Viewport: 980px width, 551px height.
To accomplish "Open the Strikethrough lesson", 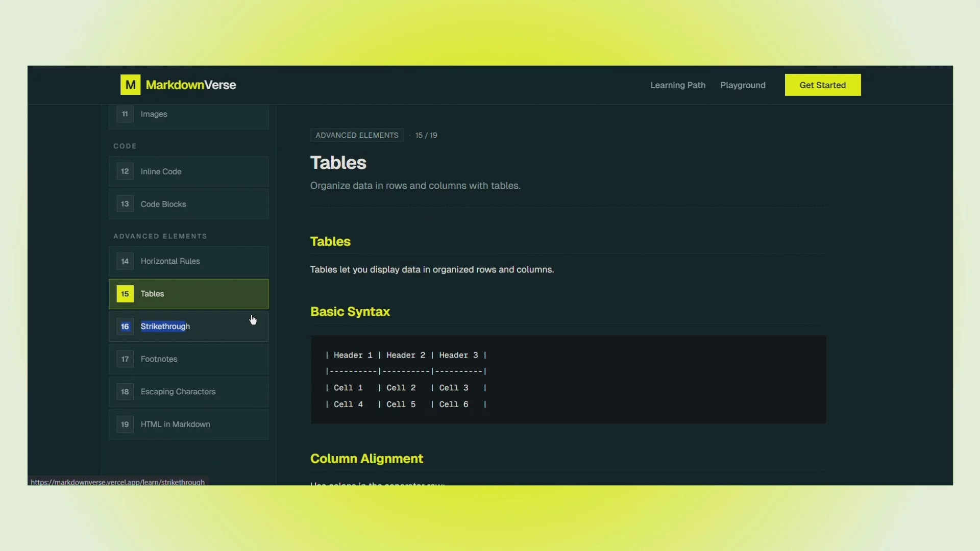I will pos(165,327).
